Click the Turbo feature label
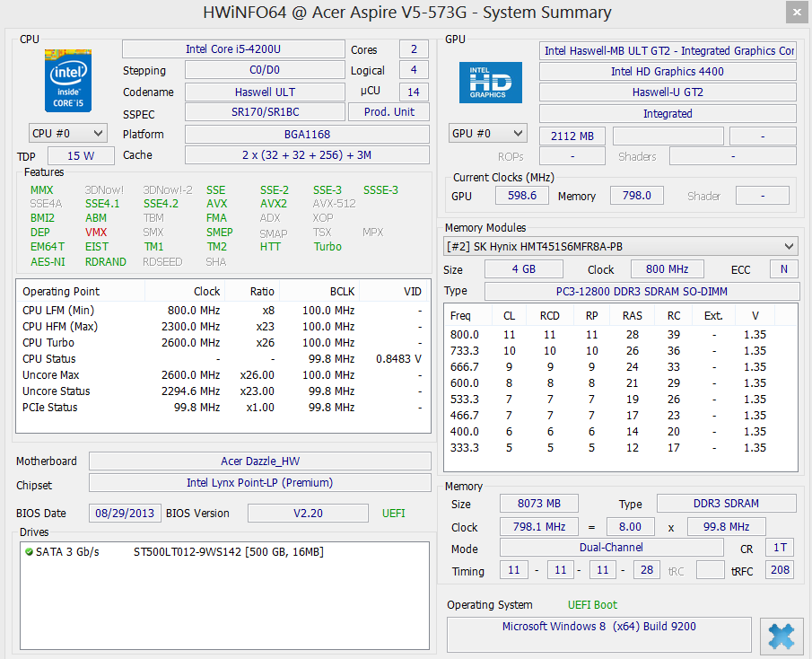 [x=327, y=247]
